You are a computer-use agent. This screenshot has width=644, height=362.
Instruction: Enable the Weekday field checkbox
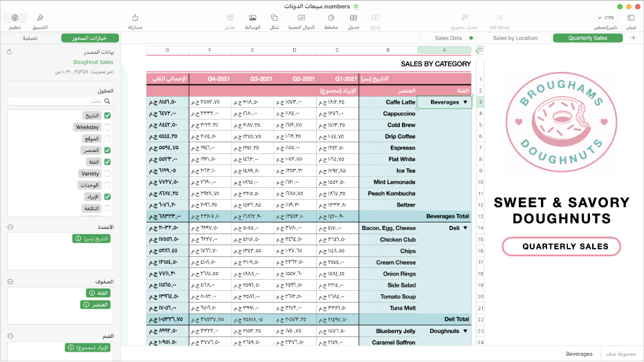click(x=107, y=127)
